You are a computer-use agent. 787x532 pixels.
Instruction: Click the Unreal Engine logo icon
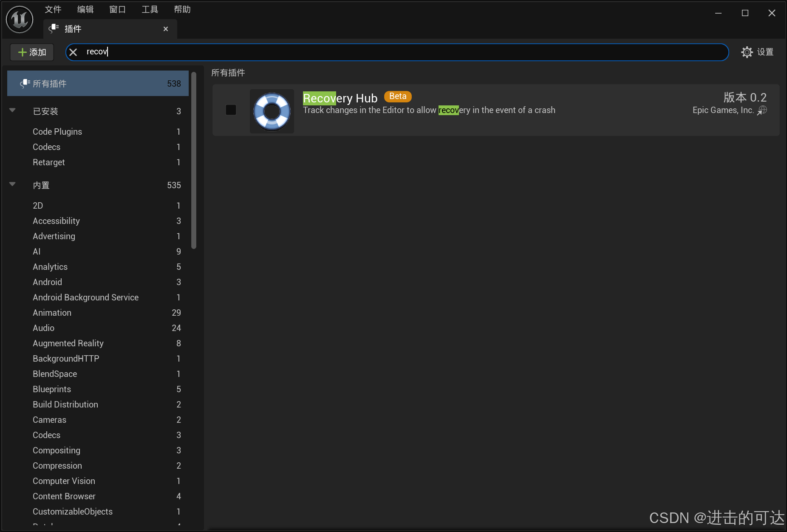click(x=20, y=20)
